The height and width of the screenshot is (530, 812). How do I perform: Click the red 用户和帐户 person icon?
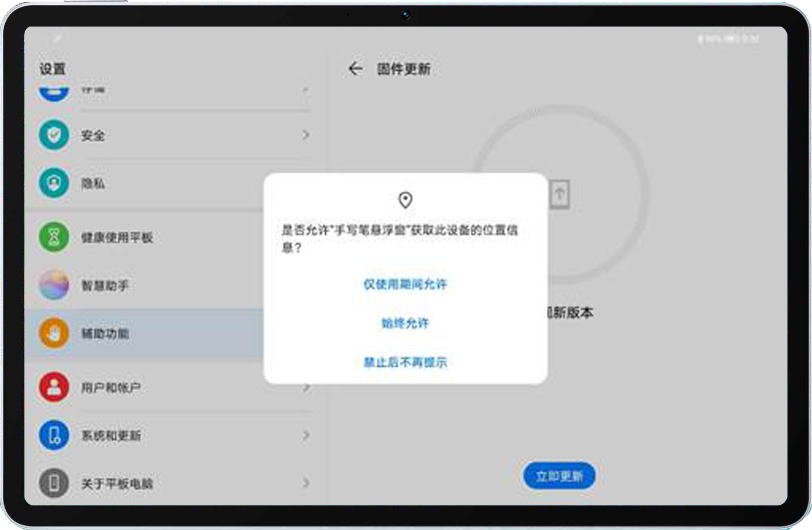[54, 387]
